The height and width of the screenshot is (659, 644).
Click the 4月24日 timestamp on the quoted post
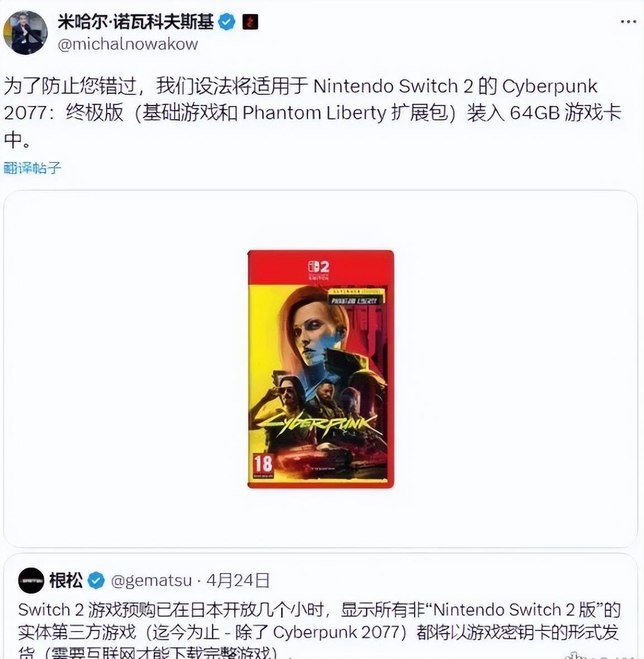238,581
